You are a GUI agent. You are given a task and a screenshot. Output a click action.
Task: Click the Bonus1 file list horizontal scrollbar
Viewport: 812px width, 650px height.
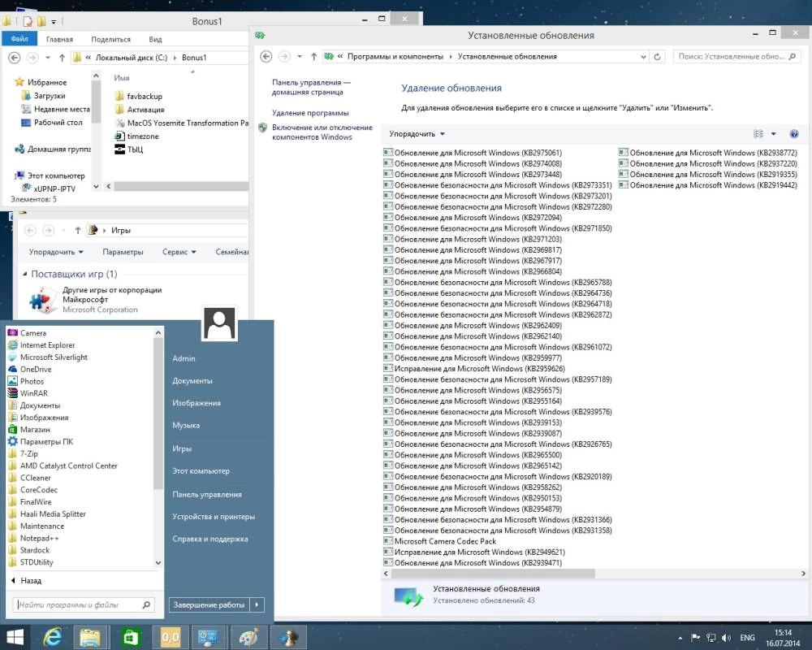181,186
